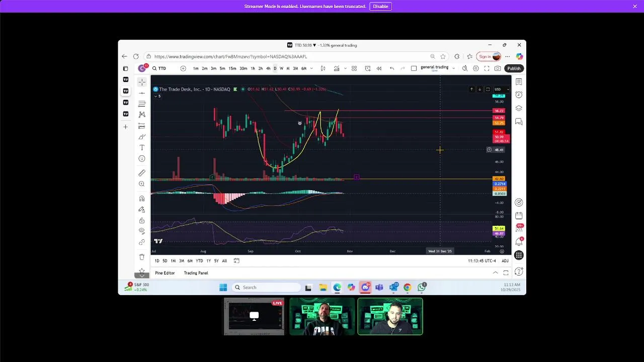
Task: Open the watchlist panel icon
Action: click(519, 82)
